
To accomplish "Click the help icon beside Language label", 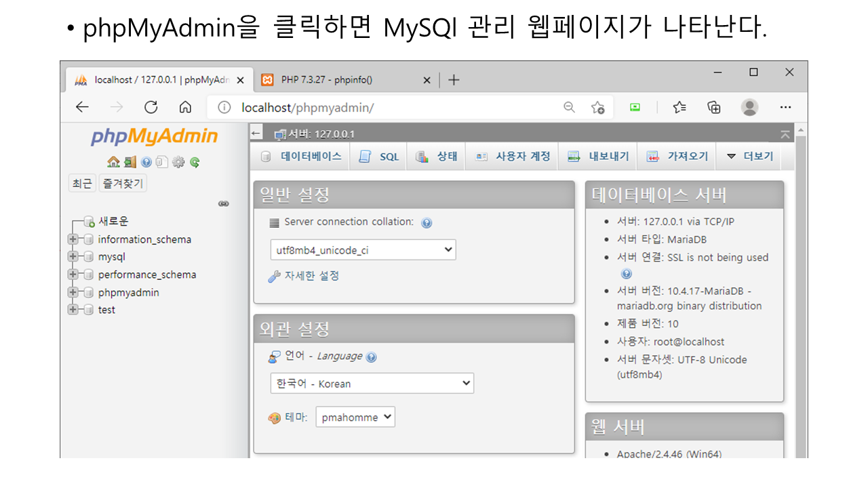I will click(x=371, y=357).
